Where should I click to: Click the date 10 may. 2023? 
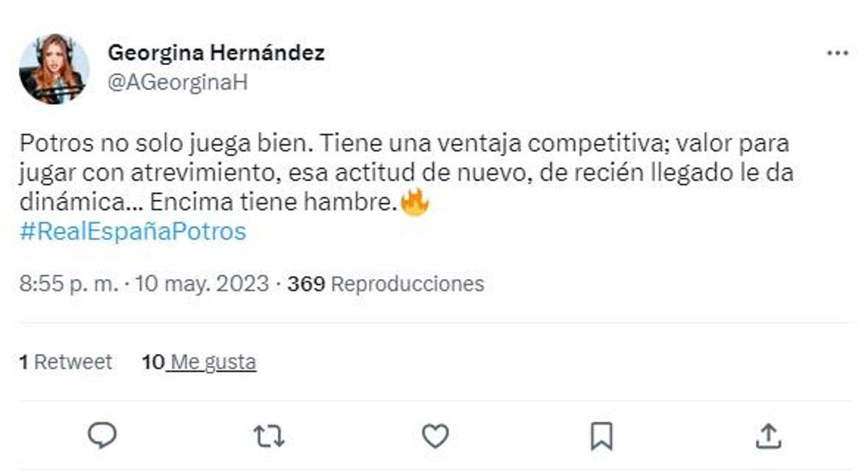(x=197, y=284)
